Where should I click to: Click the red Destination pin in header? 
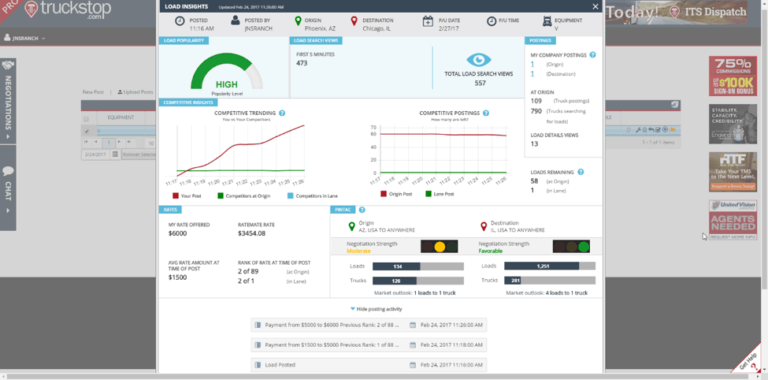354,21
